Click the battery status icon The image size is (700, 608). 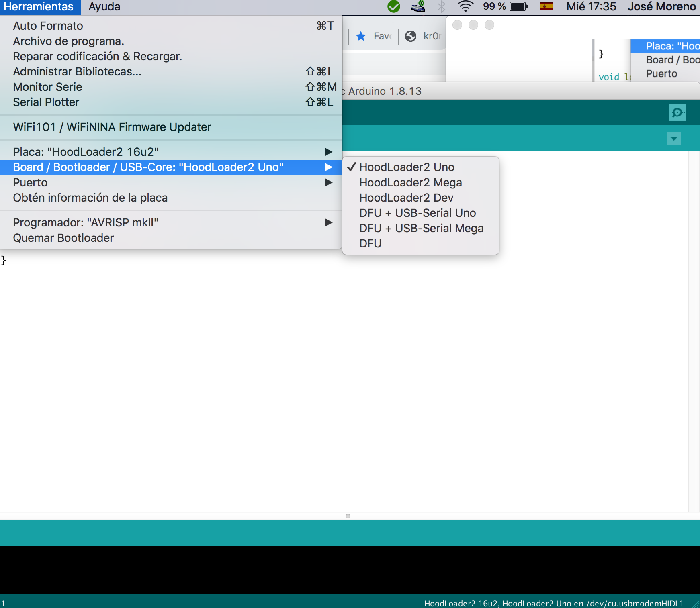[x=518, y=6]
